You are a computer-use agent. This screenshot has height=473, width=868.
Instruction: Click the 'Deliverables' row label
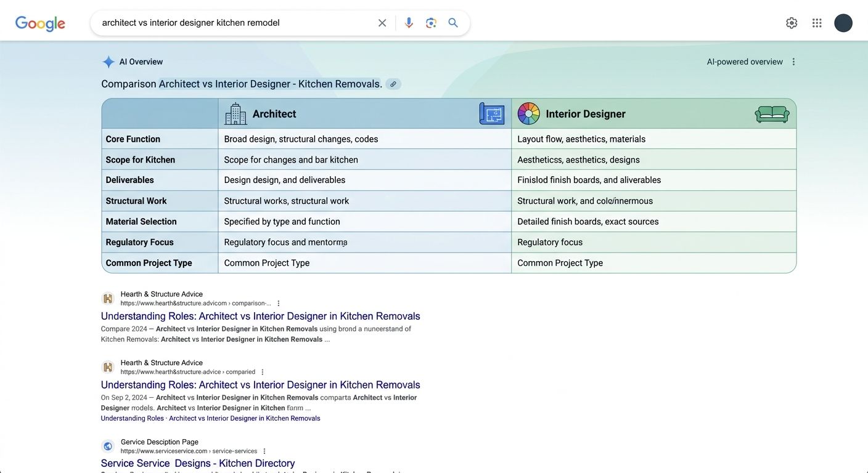[x=130, y=180]
